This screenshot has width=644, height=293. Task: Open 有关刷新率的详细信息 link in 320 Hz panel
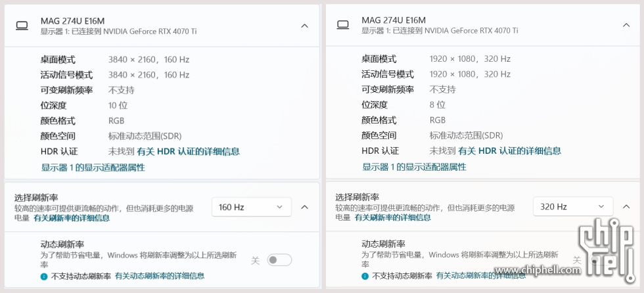(393, 217)
